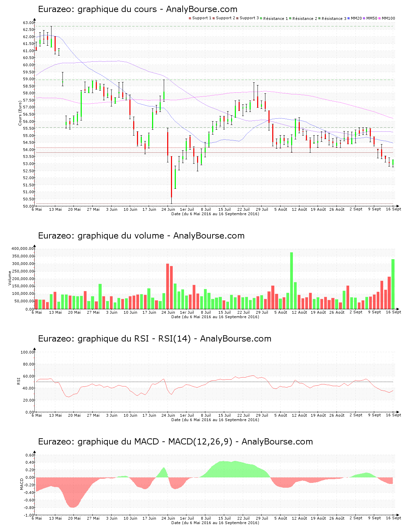Click the MM50 legend entry
This screenshot has height=532, width=412.
[370, 18]
